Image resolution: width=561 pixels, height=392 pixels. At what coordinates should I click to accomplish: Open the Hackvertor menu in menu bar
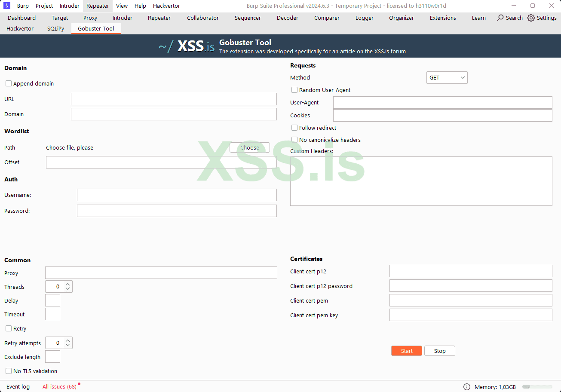point(167,6)
